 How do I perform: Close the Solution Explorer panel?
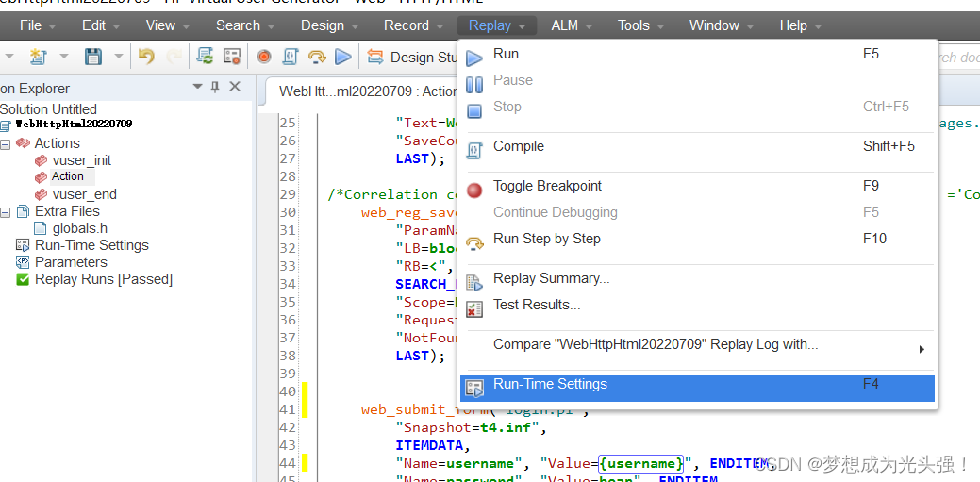[x=235, y=86]
